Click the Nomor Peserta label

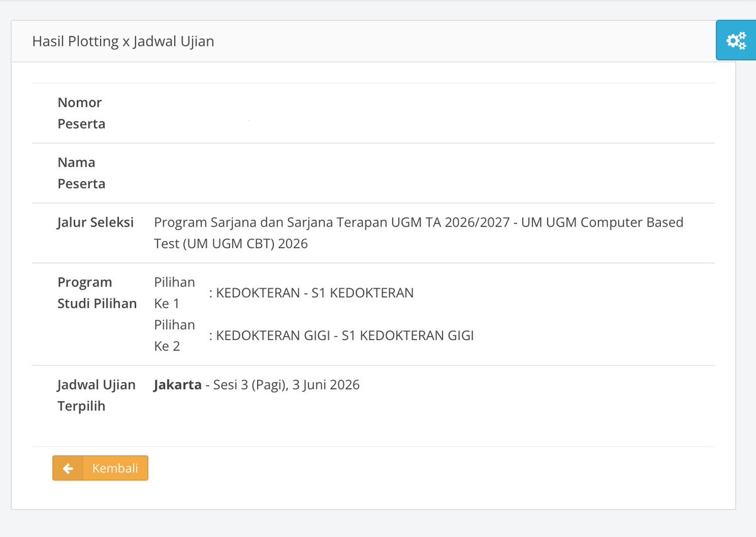81,113
